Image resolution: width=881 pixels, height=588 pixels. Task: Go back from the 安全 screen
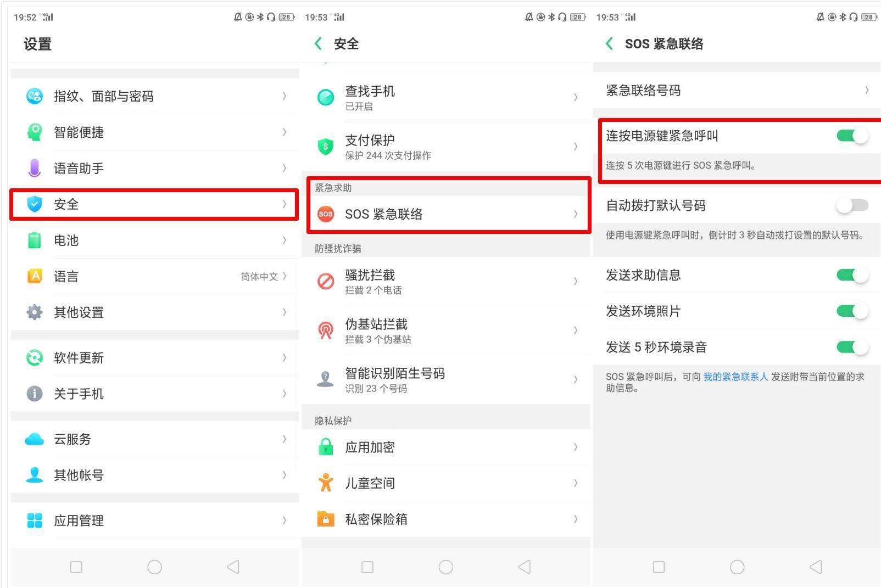pos(317,43)
